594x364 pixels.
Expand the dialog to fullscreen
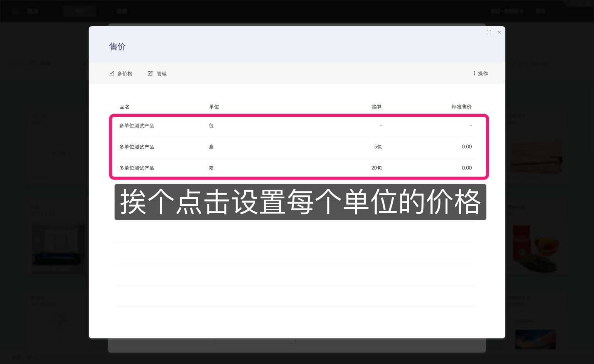(489, 32)
